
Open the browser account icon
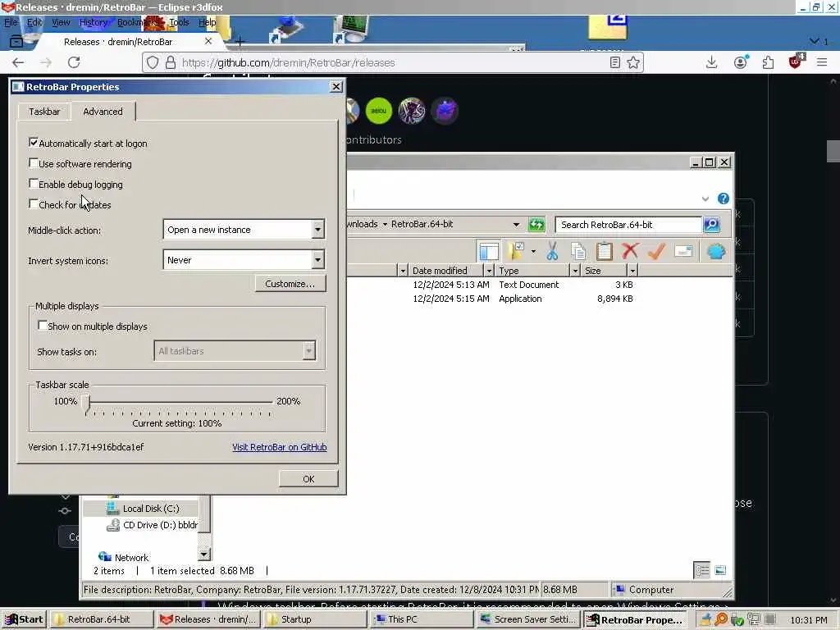(x=741, y=62)
